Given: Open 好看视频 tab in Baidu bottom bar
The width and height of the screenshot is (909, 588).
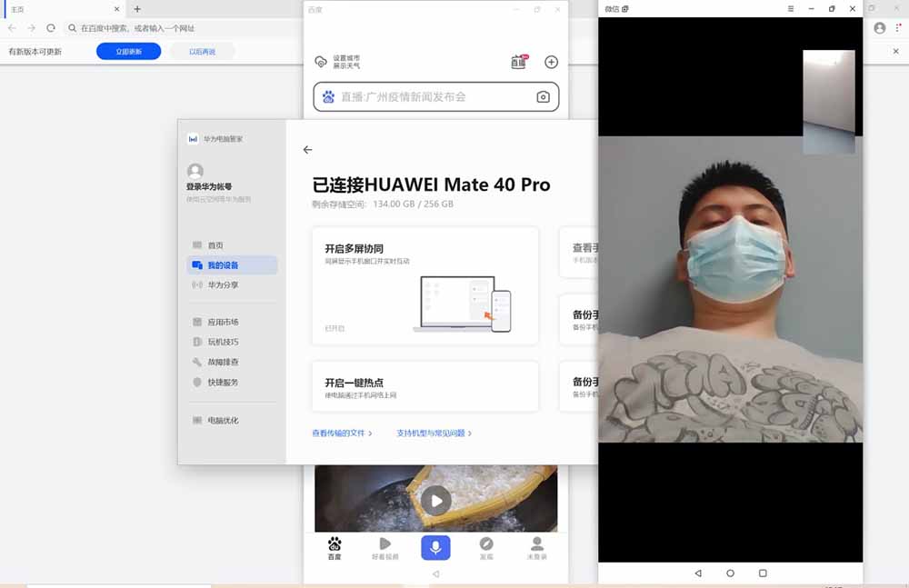Looking at the screenshot, I should pyautogui.click(x=385, y=548).
